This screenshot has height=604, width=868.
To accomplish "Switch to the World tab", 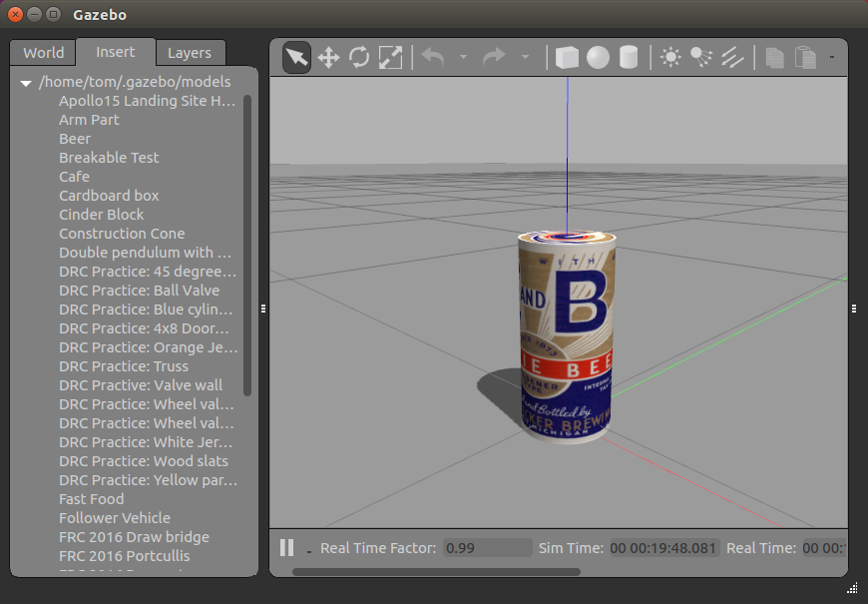I will coord(44,53).
